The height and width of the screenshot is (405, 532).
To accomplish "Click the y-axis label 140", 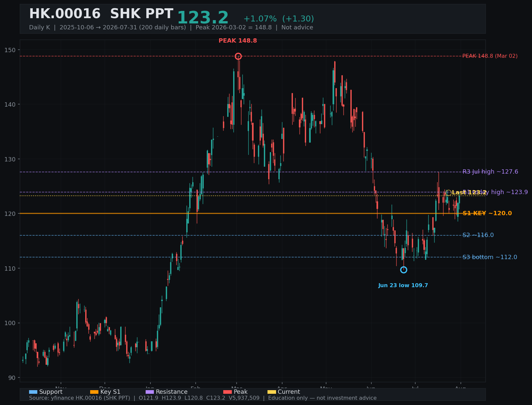I will (10, 105).
